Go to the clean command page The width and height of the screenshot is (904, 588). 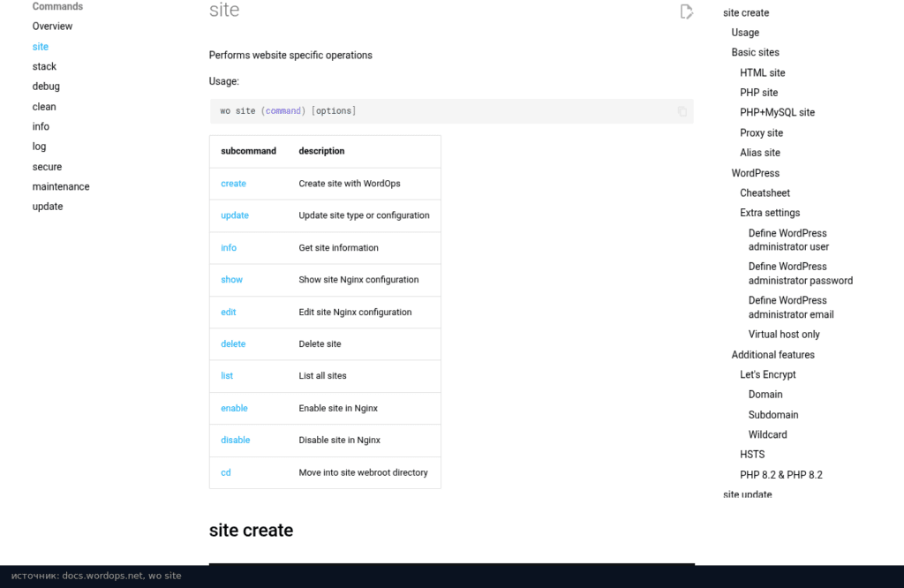44,107
